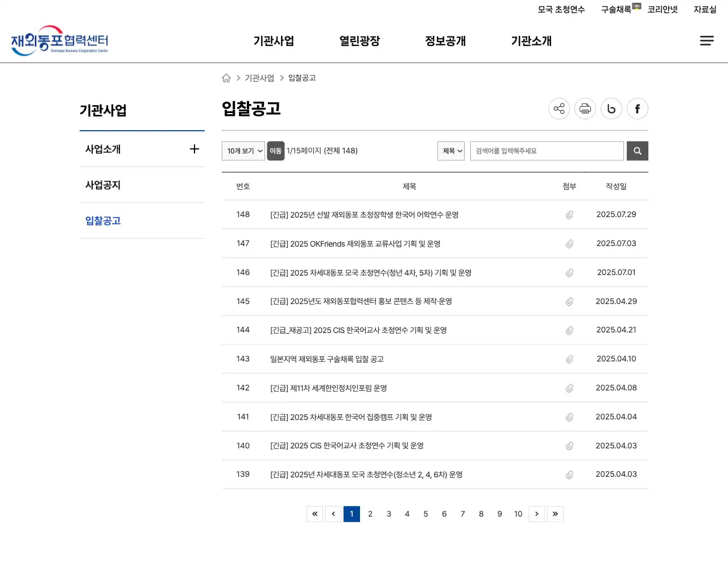Open attachment for post 144
The width and height of the screenshot is (728, 582).
[x=569, y=330]
